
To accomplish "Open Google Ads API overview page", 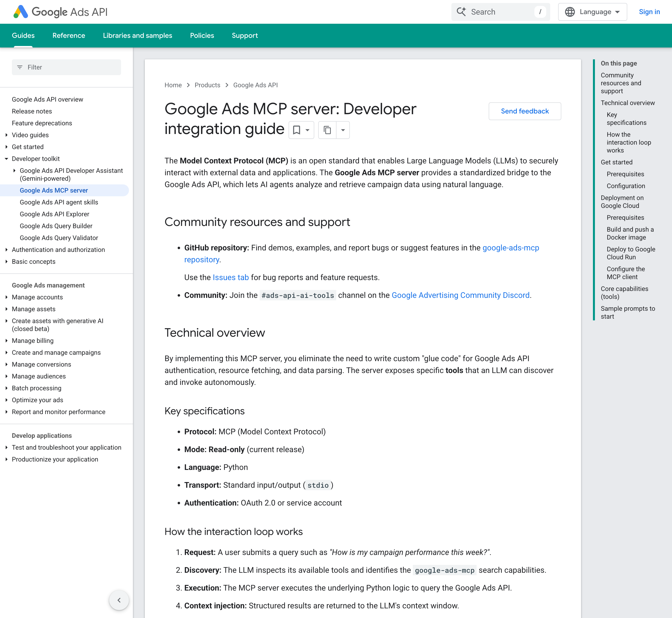I will point(47,99).
